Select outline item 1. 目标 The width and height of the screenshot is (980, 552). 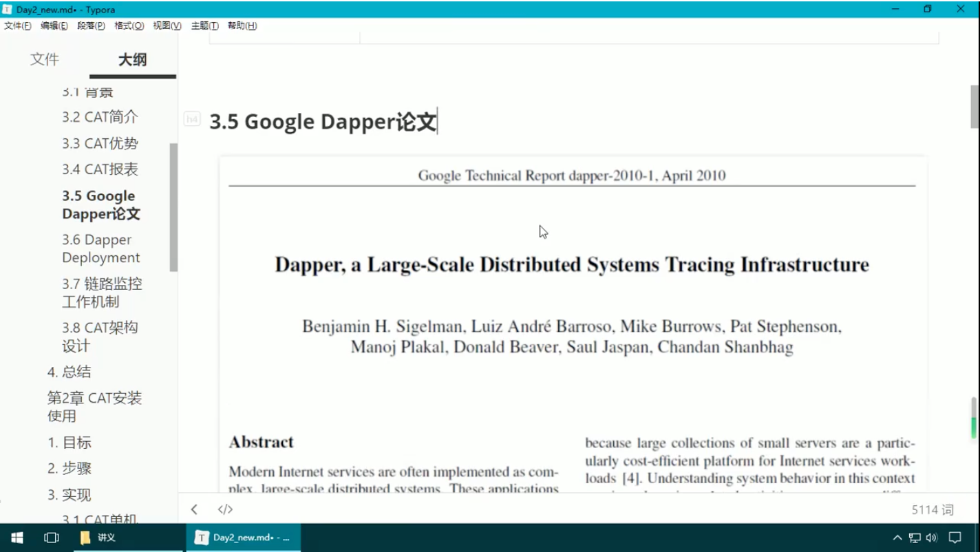(69, 443)
